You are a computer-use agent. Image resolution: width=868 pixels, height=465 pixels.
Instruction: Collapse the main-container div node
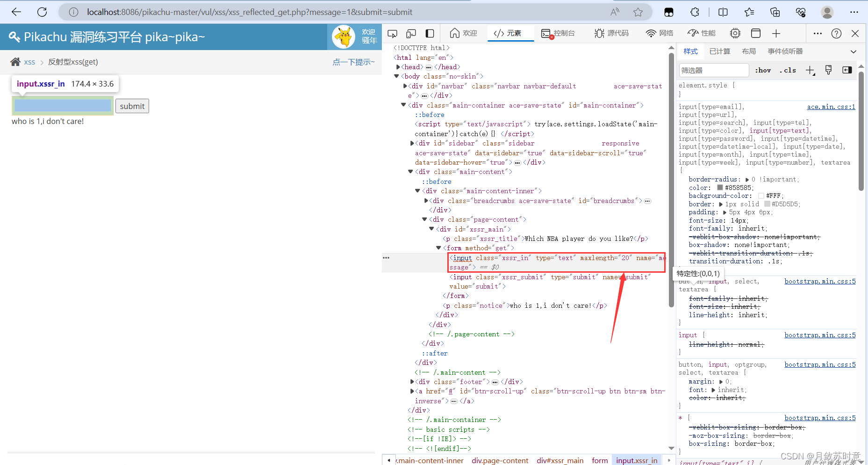[x=404, y=105]
